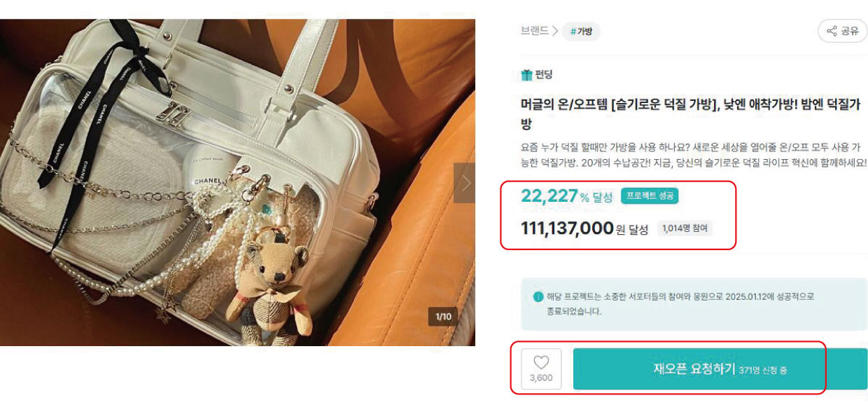The height and width of the screenshot is (405, 868).
Task: Click the project description paragraph text
Action: coord(693,155)
